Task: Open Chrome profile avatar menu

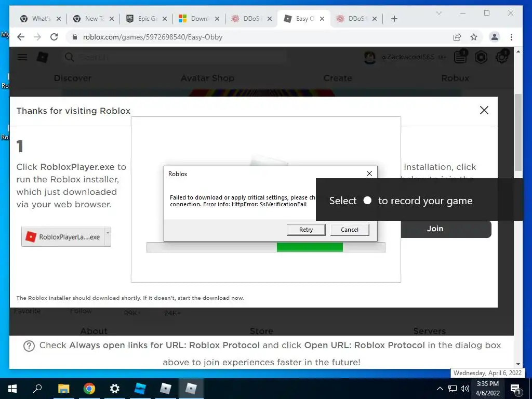Action: 495,37
